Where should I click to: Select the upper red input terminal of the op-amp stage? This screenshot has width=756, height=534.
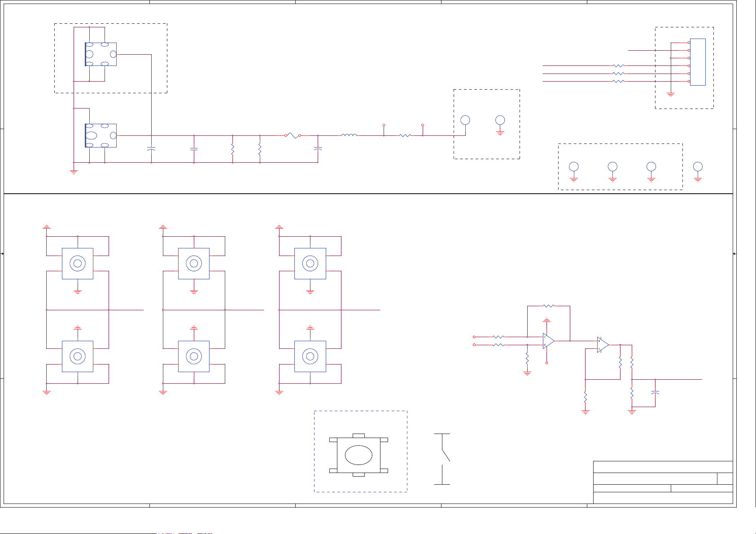(474, 337)
